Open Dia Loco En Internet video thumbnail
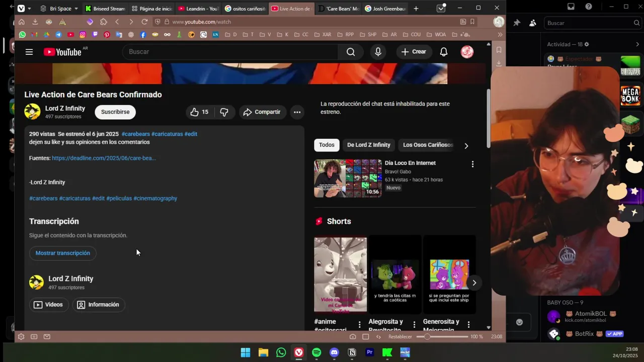Image resolution: width=644 pixels, height=362 pixels. tap(348, 178)
